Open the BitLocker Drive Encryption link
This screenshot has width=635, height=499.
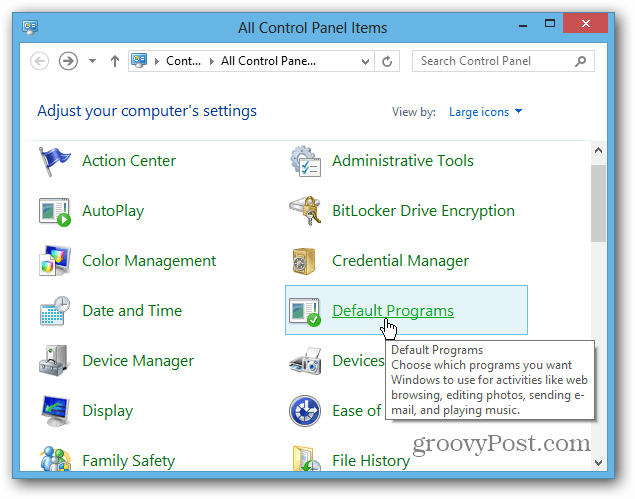[x=423, y=211]
